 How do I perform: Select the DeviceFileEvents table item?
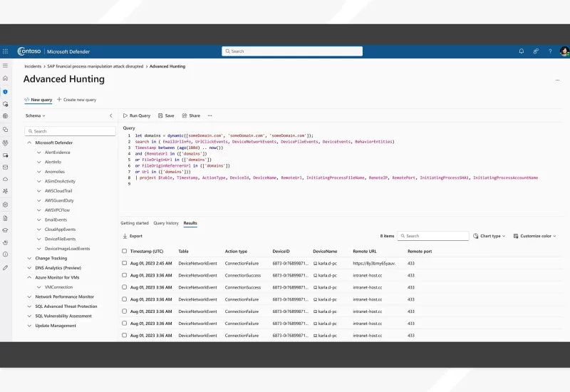pyautogui.click(x=61, y=239)
